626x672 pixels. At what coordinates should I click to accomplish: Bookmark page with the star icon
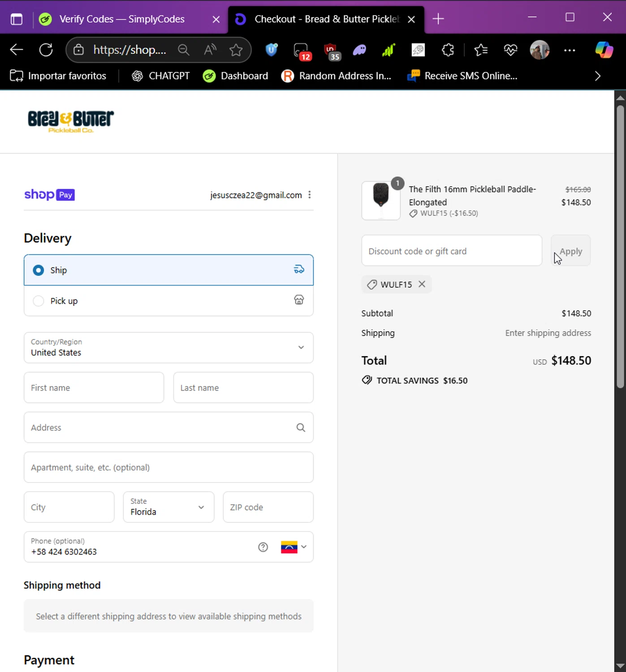[x=236, y=50]
